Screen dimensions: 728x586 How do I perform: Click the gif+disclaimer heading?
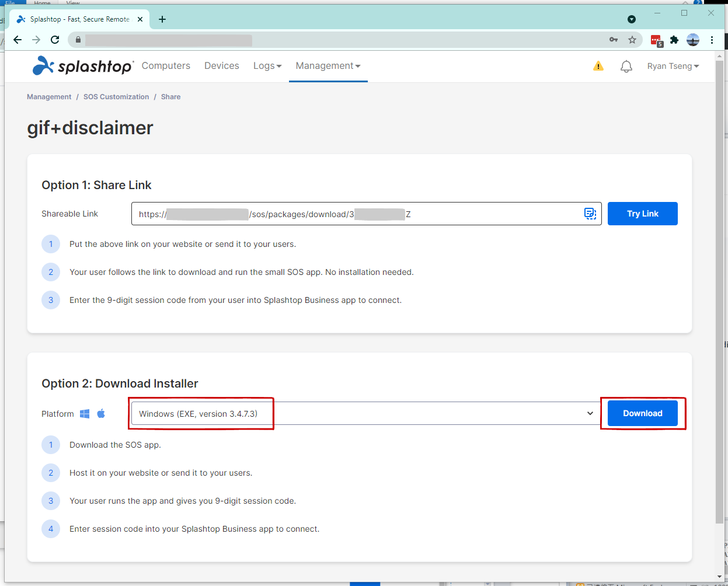coord(90,128)
